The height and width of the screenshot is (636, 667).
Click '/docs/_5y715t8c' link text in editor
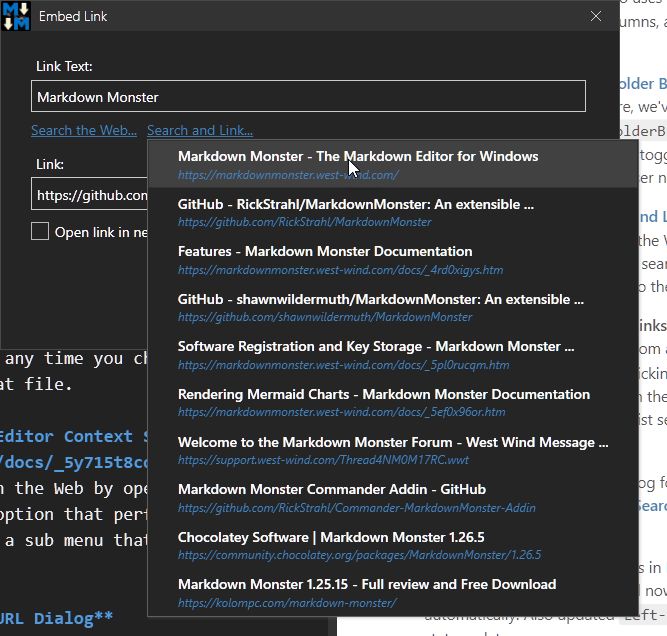click(x=74, y=462)
